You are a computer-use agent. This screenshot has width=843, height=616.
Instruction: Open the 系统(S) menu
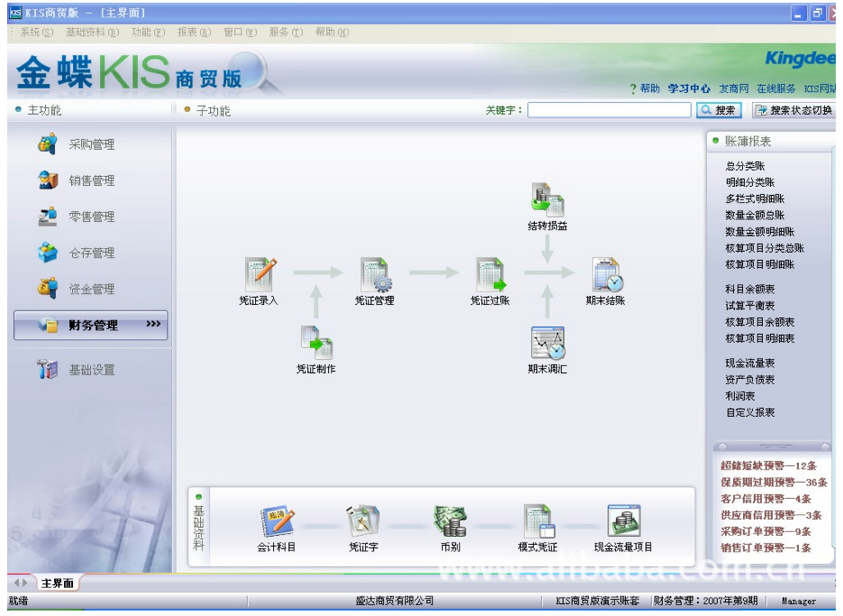[x=37, y=32]
